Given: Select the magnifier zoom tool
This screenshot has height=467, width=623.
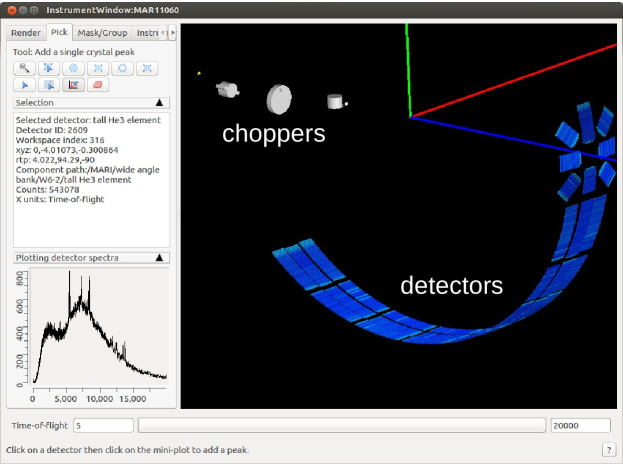Looking at the screenshot, I should pos(22,68).
